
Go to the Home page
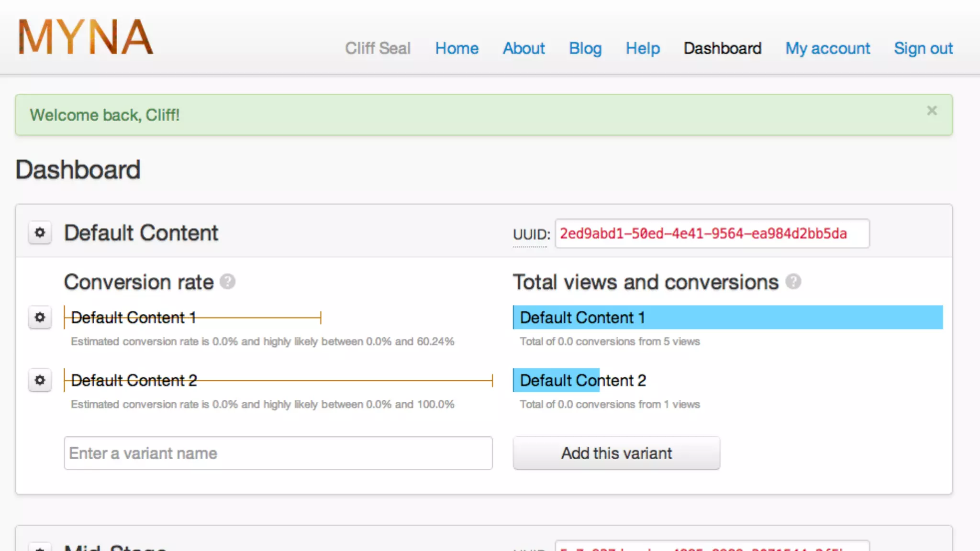pos(457,48)
